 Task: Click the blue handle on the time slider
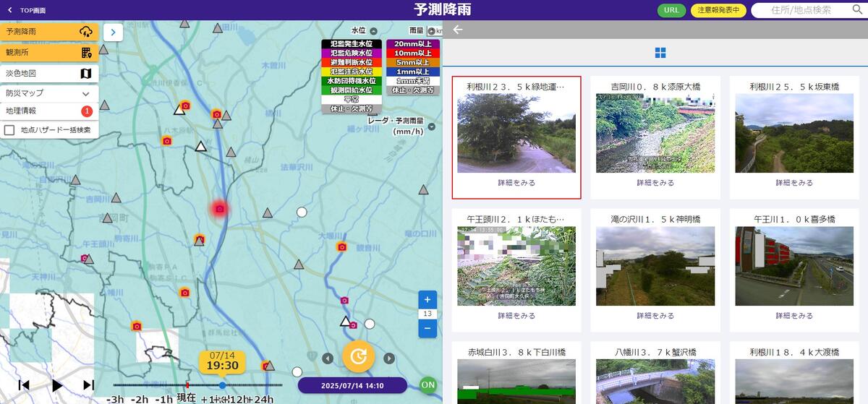pos(222,385)
